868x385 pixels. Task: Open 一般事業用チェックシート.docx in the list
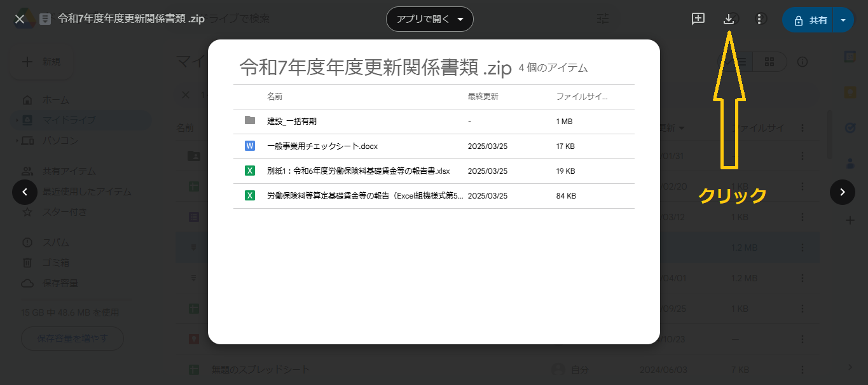(x=434, y=146)
